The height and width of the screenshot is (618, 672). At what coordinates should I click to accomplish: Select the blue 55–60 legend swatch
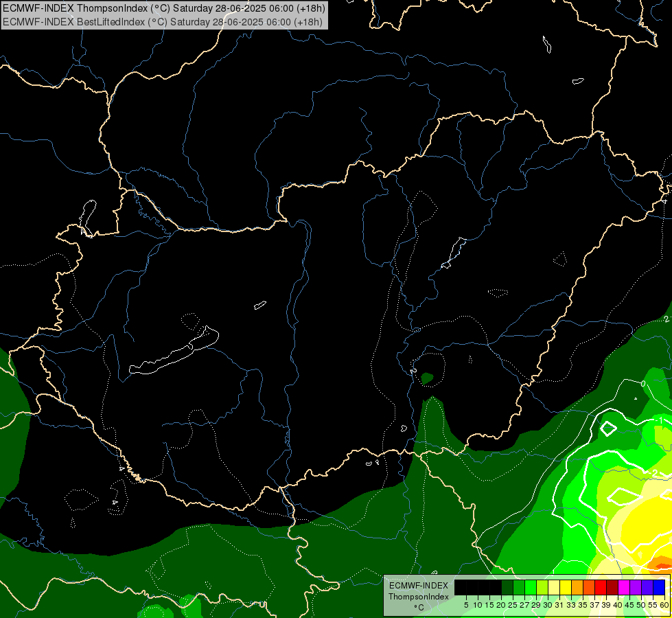pos(659,588)
